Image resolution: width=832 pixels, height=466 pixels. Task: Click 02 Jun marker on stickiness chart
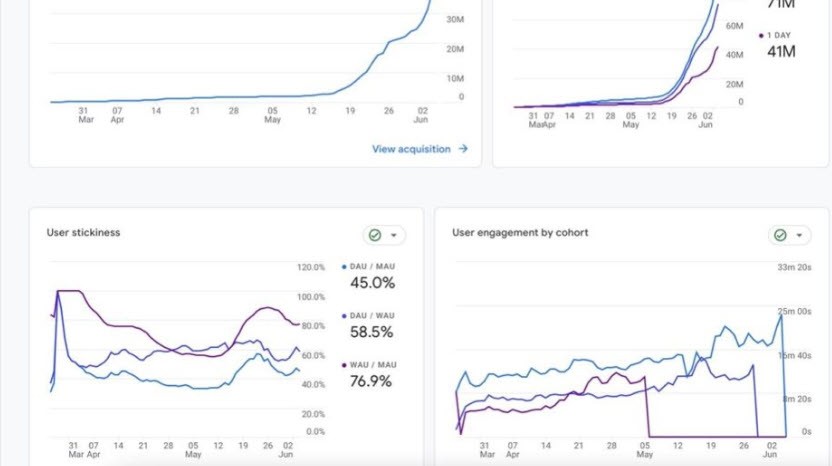tap(287, 450)
